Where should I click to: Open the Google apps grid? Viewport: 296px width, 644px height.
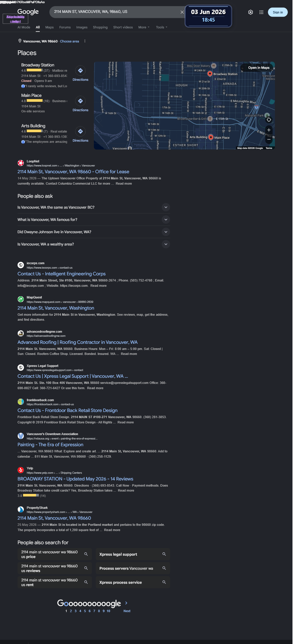(261, 12)
